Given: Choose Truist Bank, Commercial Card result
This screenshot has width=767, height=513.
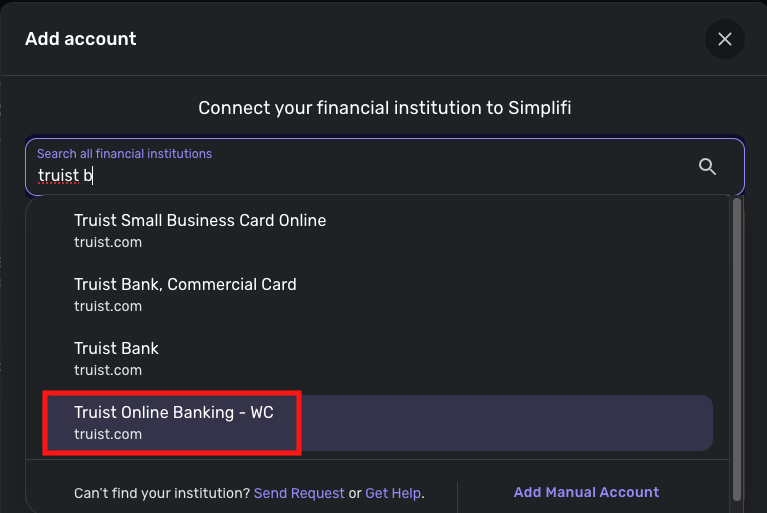Looking at the screenshot, I should click(185, 284).
